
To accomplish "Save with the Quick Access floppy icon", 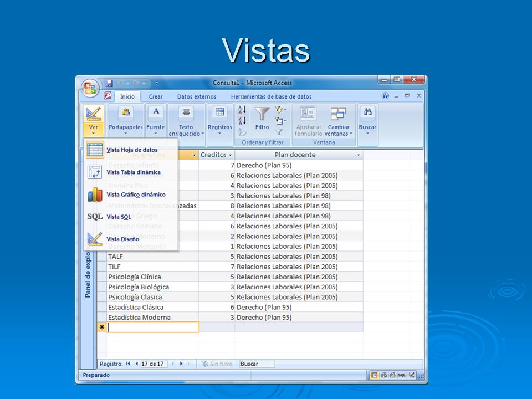I will tap(109, 83).
